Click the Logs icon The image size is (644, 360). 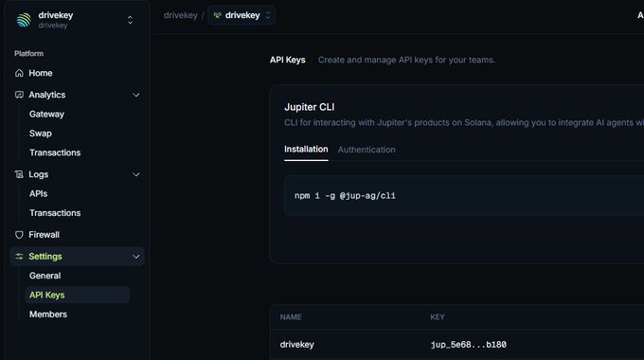click(19, 174)
